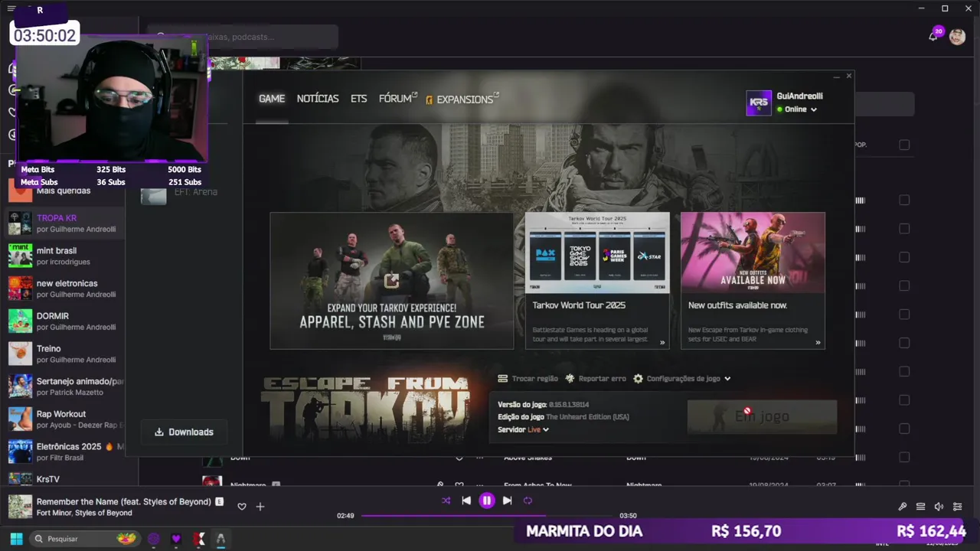Image resolution: width=980 pixels, height=551 pixels.
Task: Add current song to playlist plus icon
Action: coord(260,507)
